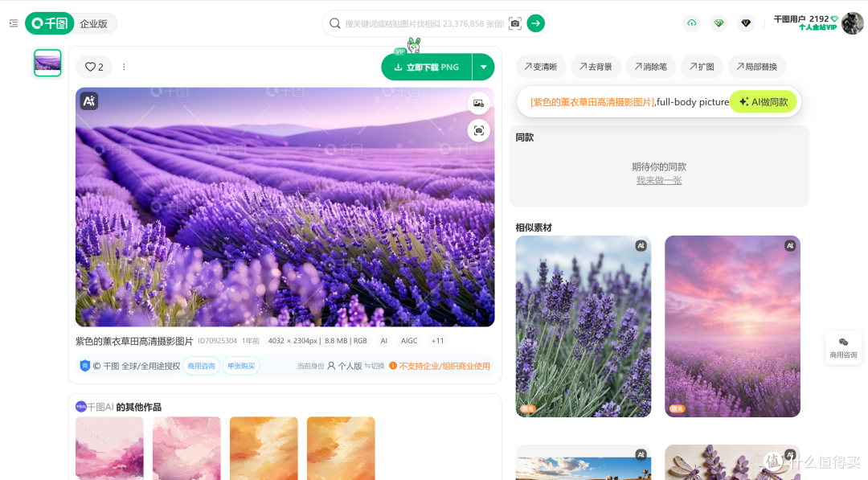
Task: Click the AI badge on main image
Action: pyautogui.click(x=89, y=101)
